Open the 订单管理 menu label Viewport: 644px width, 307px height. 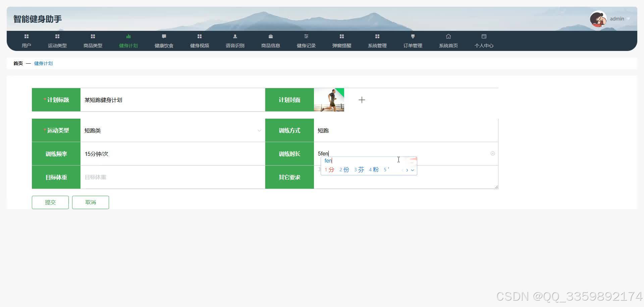coord(413,46)
